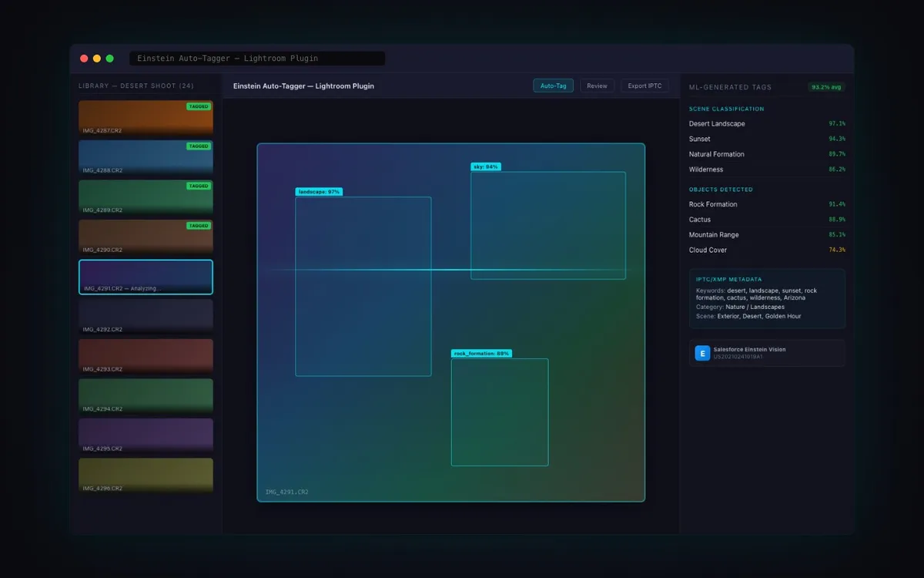
Task: Click the title bar text field
Action: (257, 59)
